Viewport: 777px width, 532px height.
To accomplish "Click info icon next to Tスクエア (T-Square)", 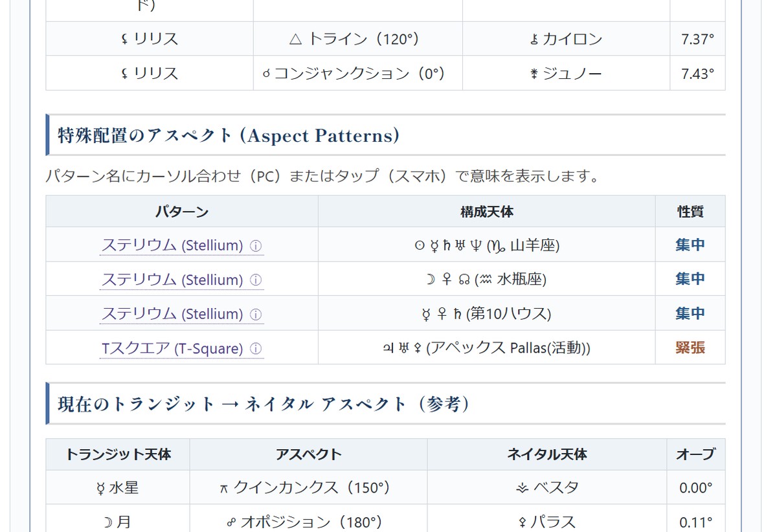I will pyautogui.click(x=256, y=349).
